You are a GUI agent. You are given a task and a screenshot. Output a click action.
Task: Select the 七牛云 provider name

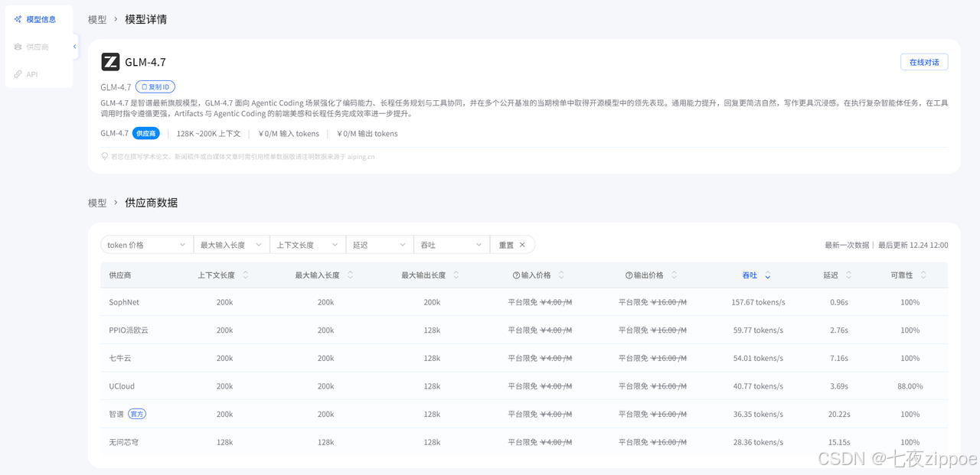pyautogui.click(x=120, y=358)
